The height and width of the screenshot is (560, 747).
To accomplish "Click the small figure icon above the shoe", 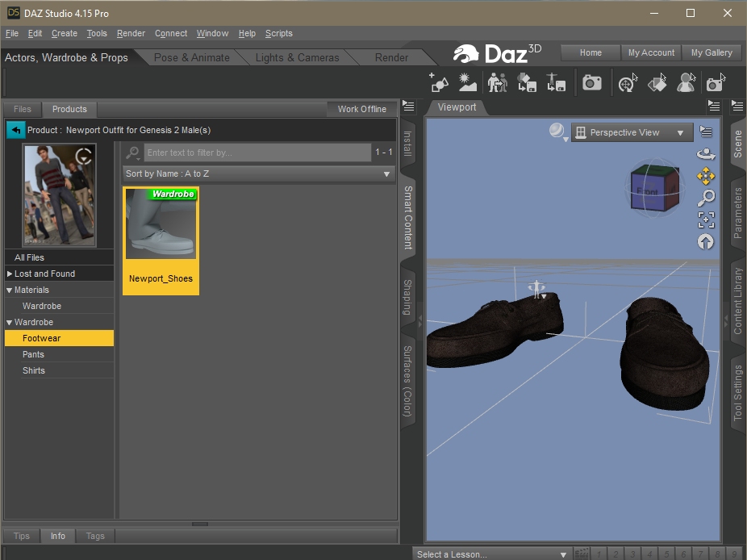I will 537,289.
